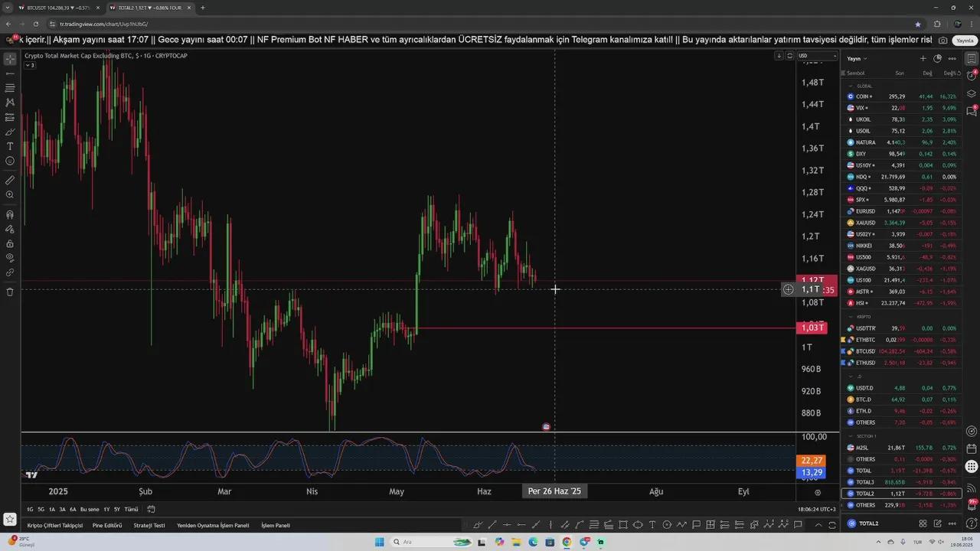The height and width of the screenshot is (551, 980).
Task: Open the watchlist more options menu
Action: (x=952, y=58)
